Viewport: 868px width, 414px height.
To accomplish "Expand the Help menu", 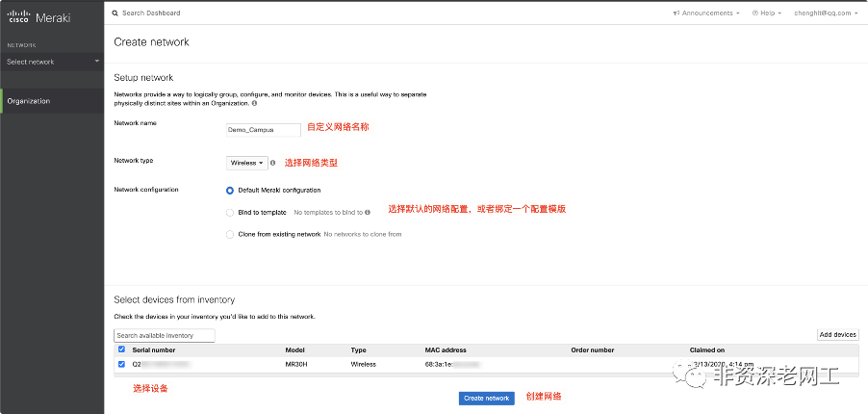I will pyautogui.click(x=767, y=13).
